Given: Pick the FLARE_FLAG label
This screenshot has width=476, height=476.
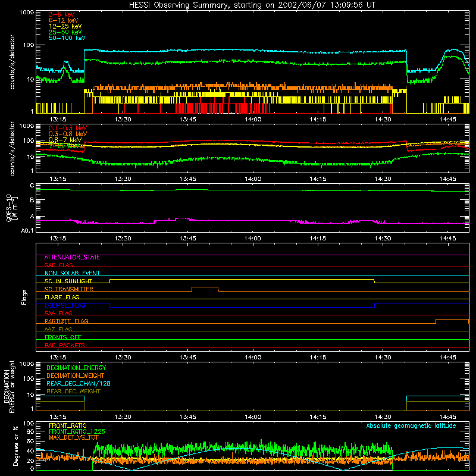Looking at the screenshot, I should pos(62,297).
